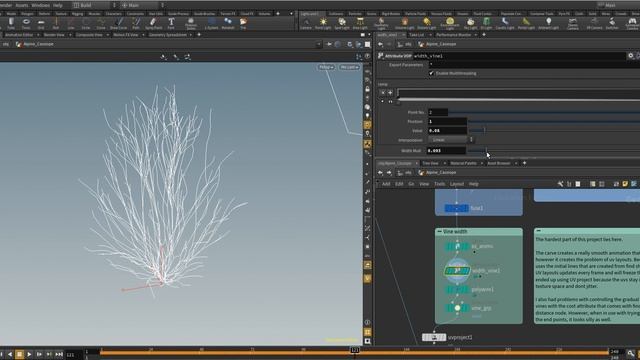The height and width of the screenshot is (360, 640).
Task: Select the Spray Paint shelf tool
Action: [x=153, y=23]
